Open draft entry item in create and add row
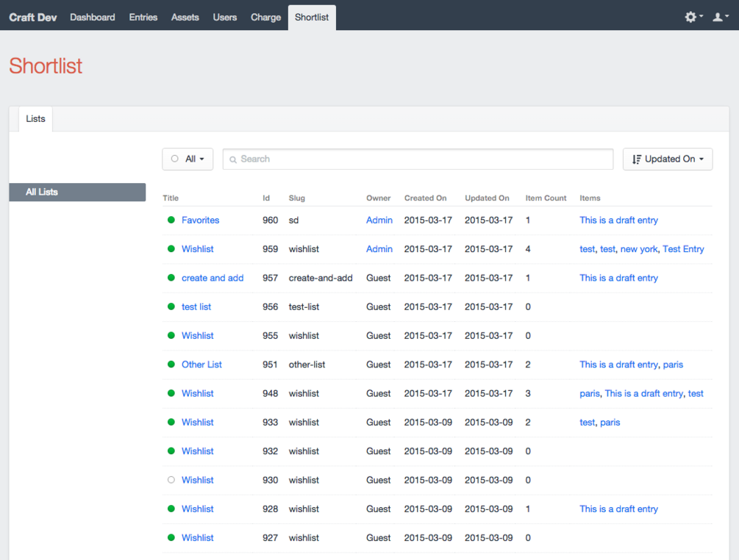Viewport: 739px width, 560px height. pyautogui.click(x=619, y=278)
